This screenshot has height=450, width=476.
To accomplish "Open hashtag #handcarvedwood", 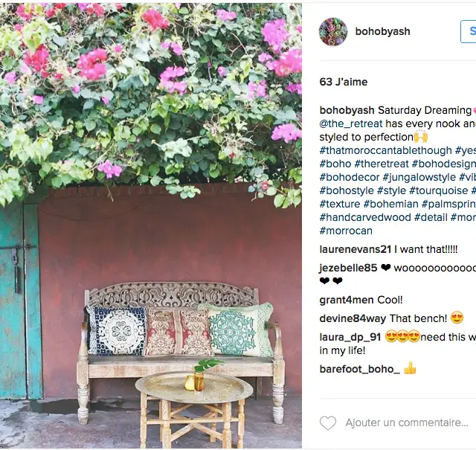I will pos(365,217).
